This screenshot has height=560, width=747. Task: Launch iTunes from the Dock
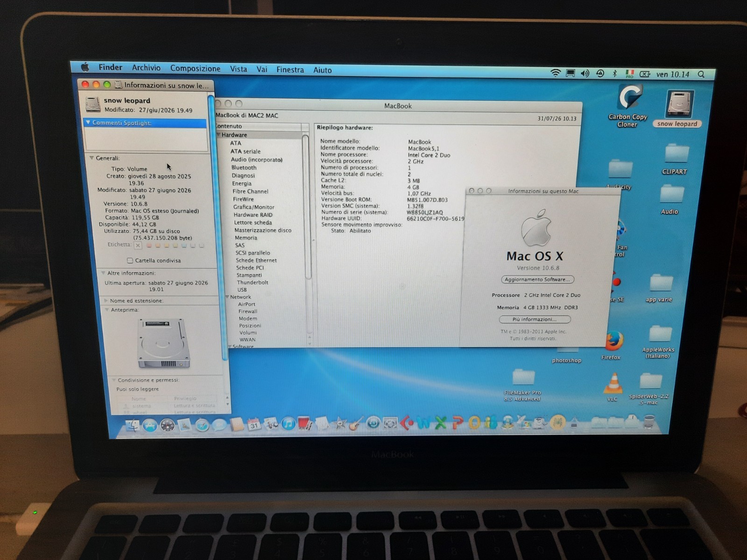pyautogui.click(x=289, y=424)
